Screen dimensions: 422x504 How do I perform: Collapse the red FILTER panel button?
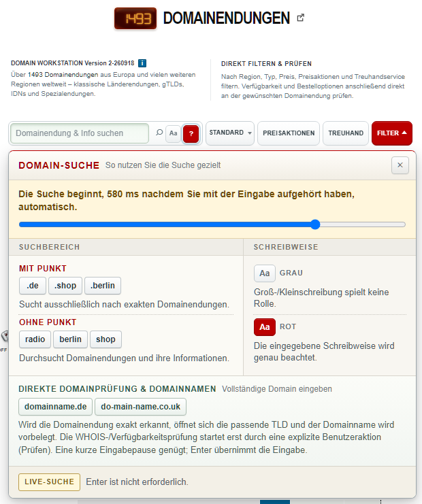point(392,133)
